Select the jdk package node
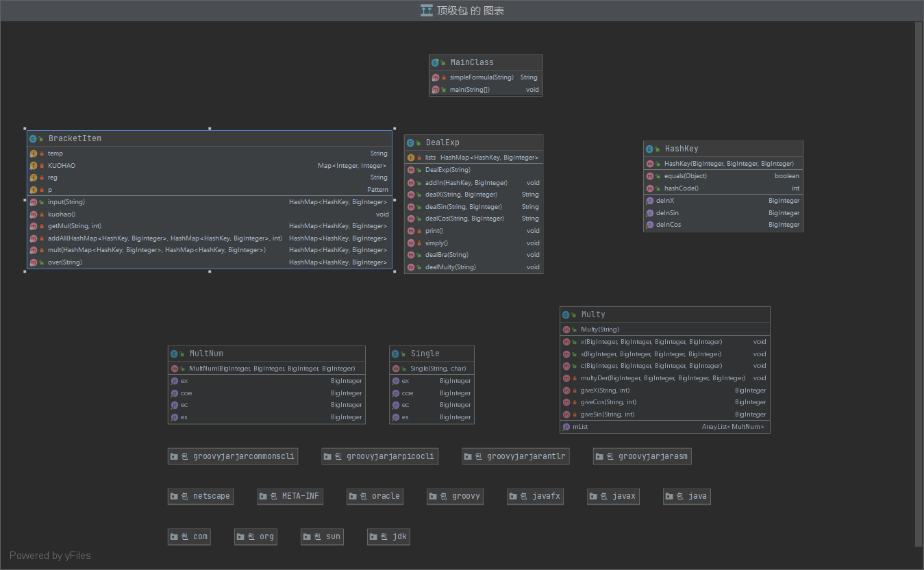 pyautogui.click(x=388, y=536)
